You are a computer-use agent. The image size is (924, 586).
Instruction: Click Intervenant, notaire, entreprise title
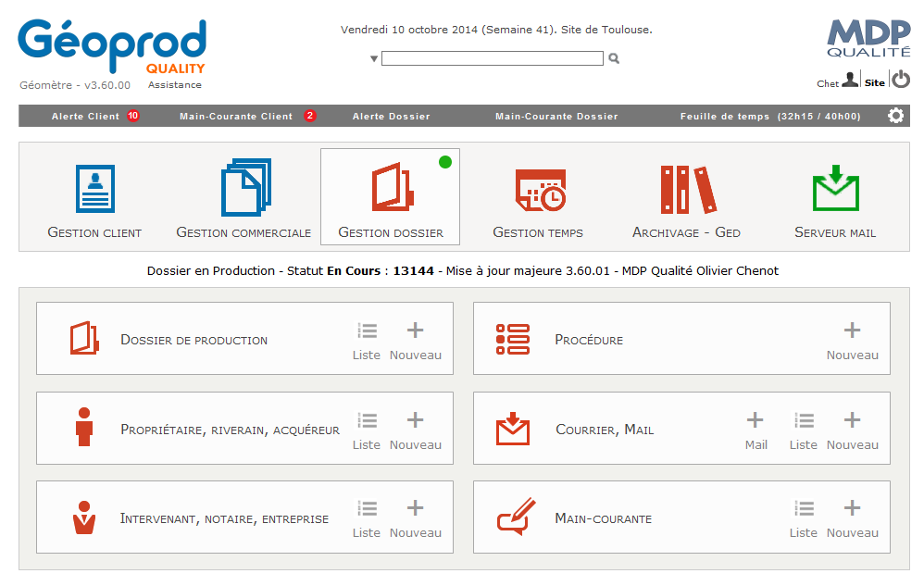coord(224,518)
